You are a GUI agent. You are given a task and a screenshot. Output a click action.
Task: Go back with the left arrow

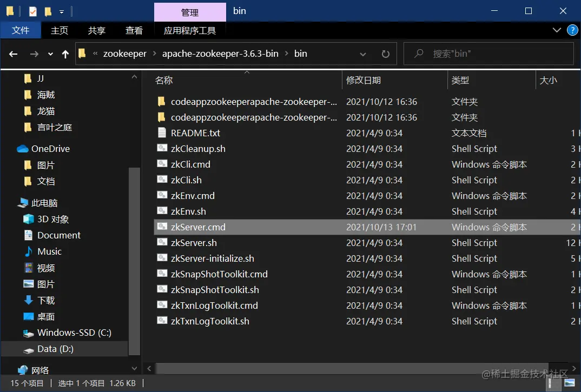point(14,54)
